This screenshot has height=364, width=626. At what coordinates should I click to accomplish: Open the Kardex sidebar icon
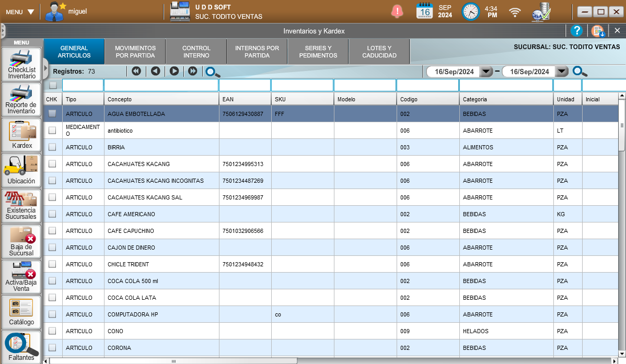(x=22, y=134)
